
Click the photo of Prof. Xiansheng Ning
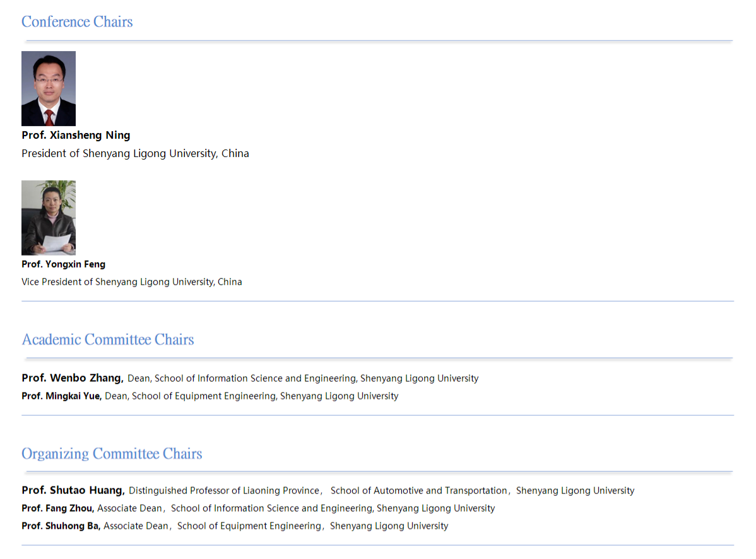49,89
